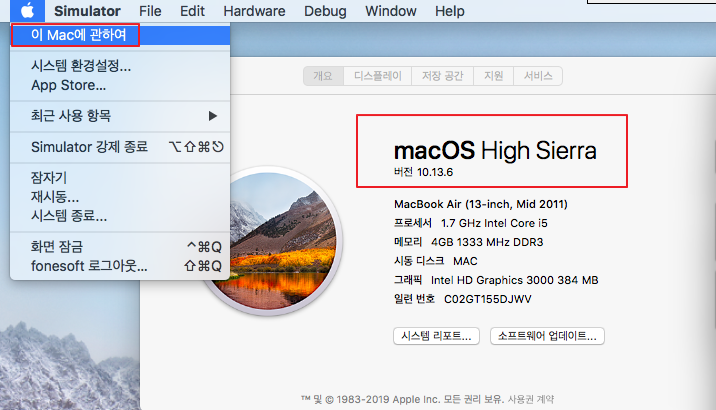Click the macOS High Sierra title
The image size is (716, 410).
pyautogui.click(x=495, y=151)
